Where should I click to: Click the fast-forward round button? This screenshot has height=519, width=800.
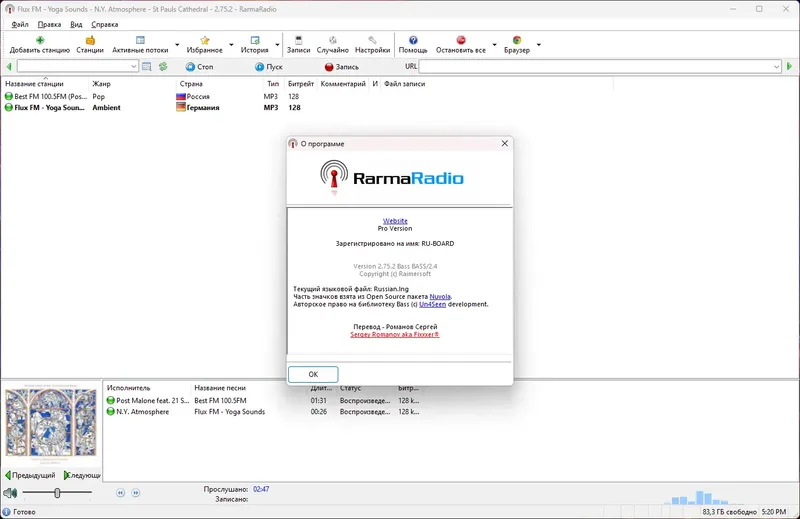136,492
